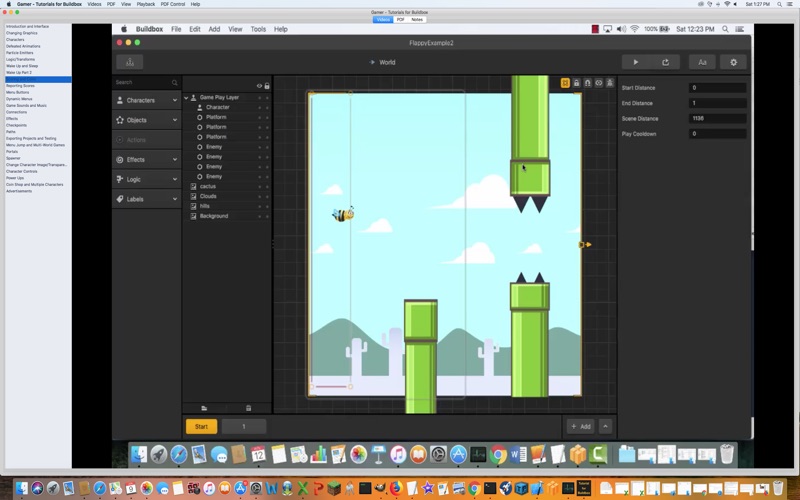Viewport: 800px width, 500px height.
Task: Switch to Videos tab in Gamer window
Action: [x=383, y=19]
